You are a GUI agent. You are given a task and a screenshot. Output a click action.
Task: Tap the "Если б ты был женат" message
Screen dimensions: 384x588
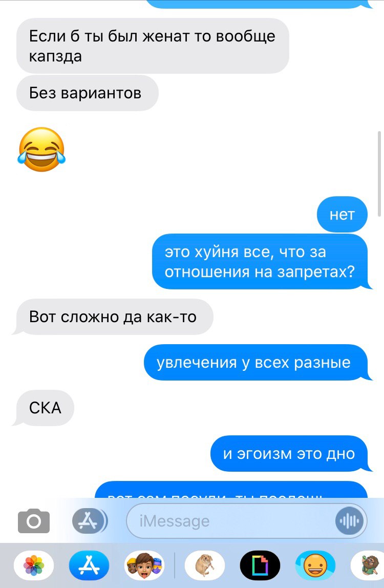click(153, 46)
